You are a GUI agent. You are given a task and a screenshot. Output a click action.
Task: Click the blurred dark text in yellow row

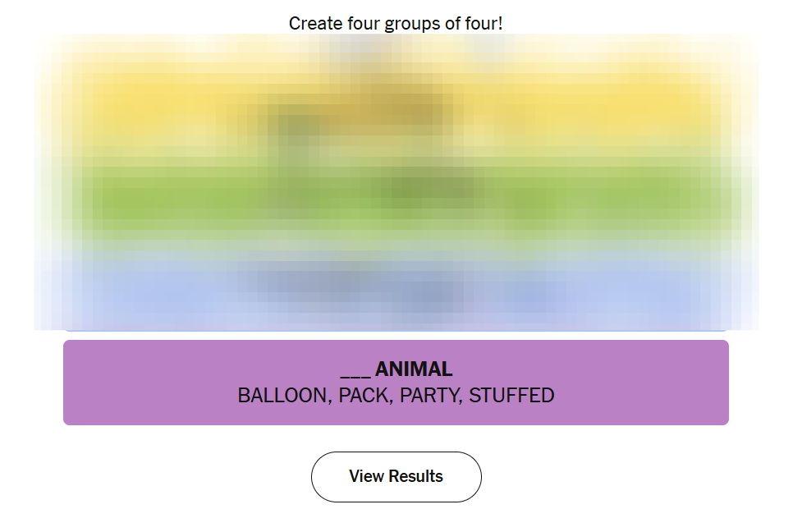click(x=361, y=115)
